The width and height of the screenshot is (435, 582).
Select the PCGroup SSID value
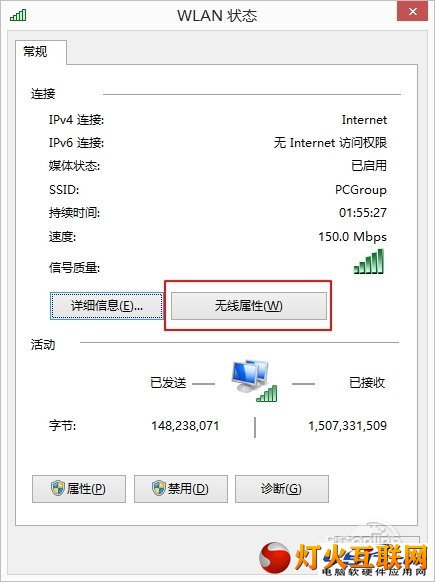(x=361, y=190)
